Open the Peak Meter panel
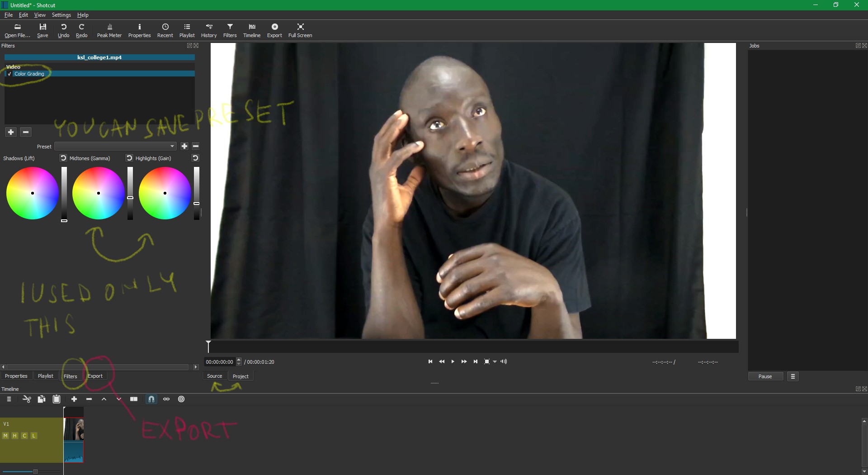Viewport: 868px width, 475px height. coord(109,30)
